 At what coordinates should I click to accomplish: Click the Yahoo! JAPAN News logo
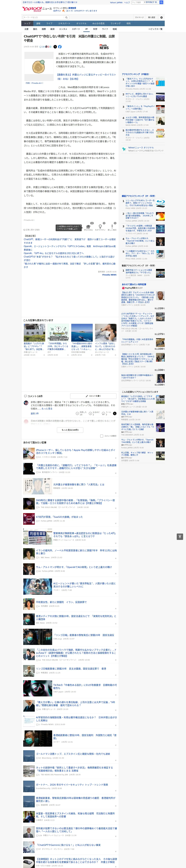coord(37,9)
